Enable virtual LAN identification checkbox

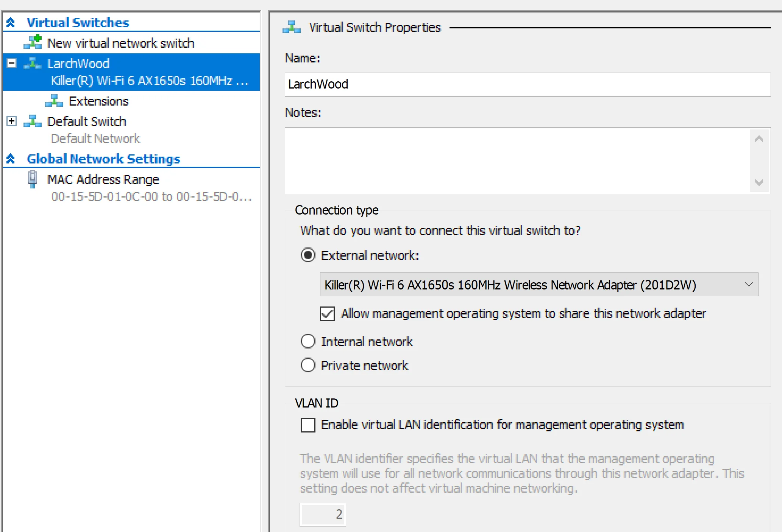[x=308, y=425]
